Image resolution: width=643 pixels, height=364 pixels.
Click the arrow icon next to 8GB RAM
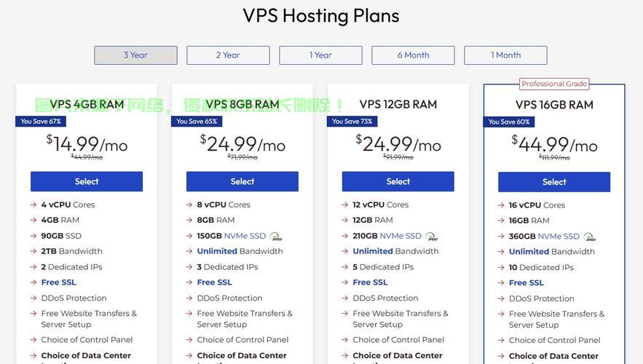tap(189, 221)
